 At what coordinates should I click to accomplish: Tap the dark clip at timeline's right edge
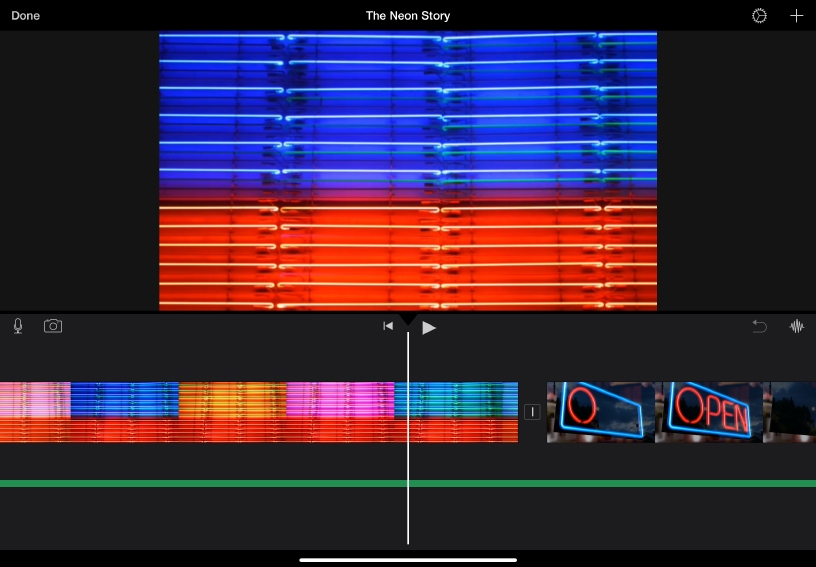[x=793, y=412]
